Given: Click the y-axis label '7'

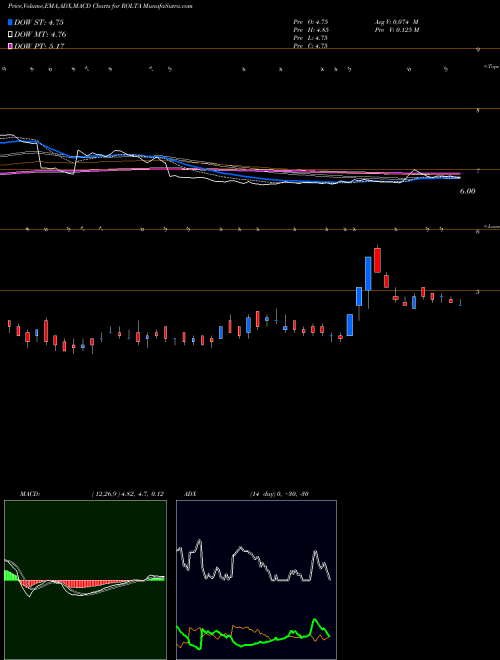Looking at the screenshot, I should [478, 170].
